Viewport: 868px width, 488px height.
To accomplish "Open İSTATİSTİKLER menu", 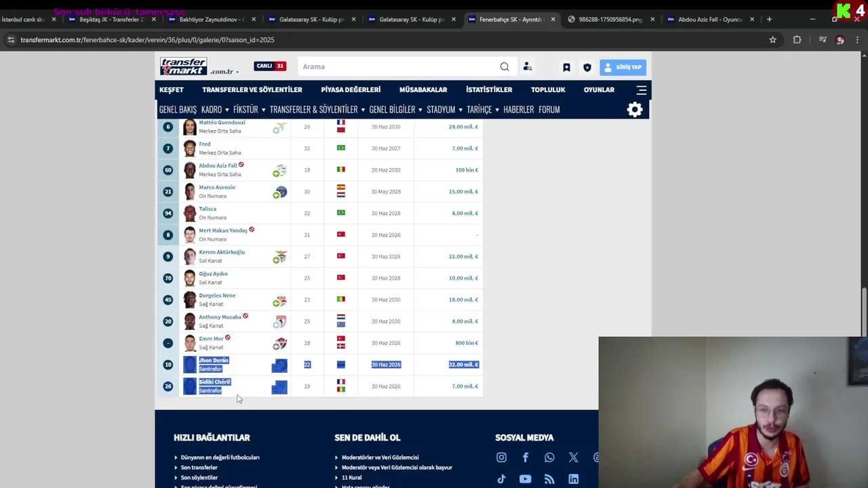I will 489,89.
